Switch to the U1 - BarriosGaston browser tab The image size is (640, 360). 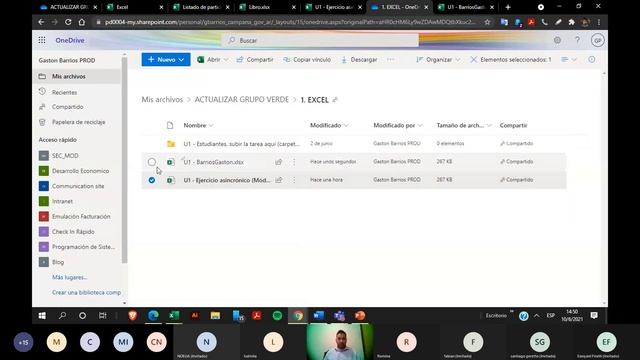pyautogui.click(x=466, y=7)
